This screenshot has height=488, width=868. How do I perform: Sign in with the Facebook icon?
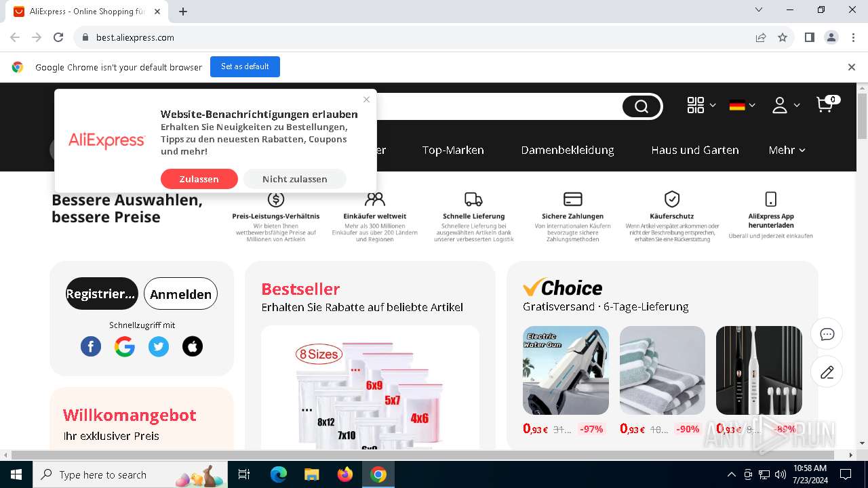(x=91, y=346)
